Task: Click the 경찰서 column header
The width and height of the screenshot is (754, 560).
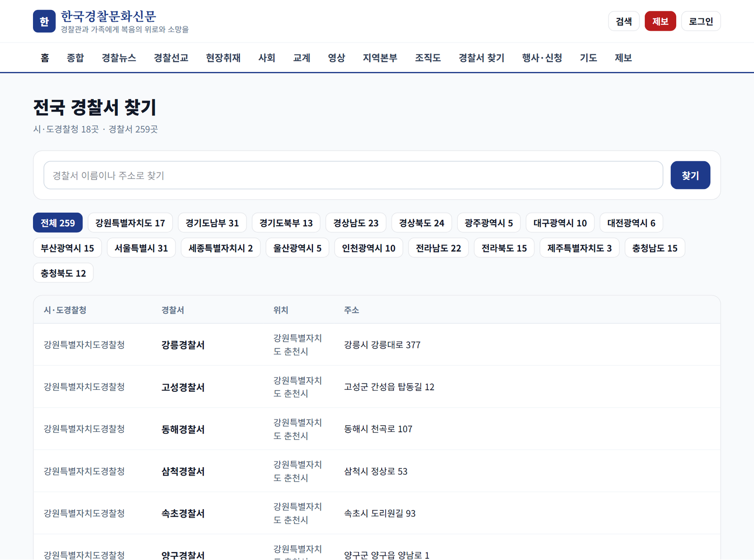Action: (x=173, y=310)
